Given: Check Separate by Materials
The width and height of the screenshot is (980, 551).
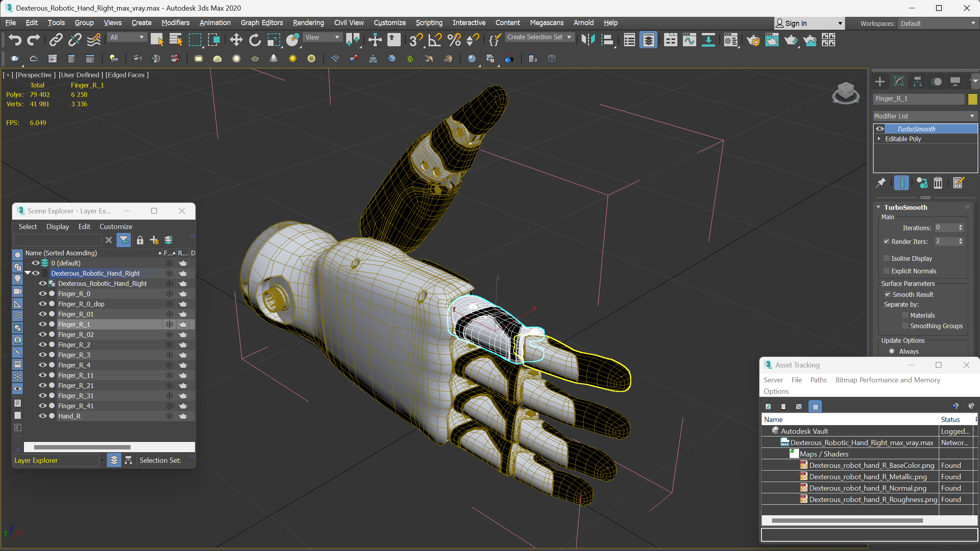Looking at the screenshot, I should 905,315.
